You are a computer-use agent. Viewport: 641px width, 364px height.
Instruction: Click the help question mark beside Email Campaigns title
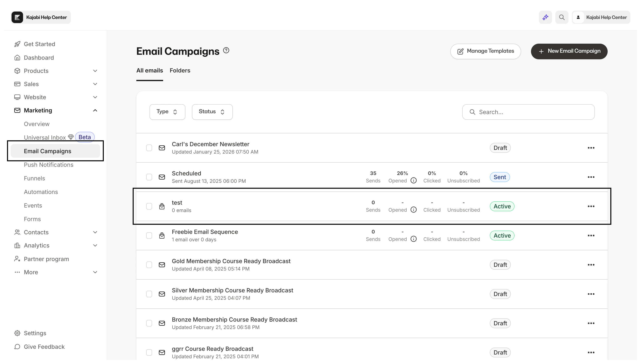coord(226,50)
